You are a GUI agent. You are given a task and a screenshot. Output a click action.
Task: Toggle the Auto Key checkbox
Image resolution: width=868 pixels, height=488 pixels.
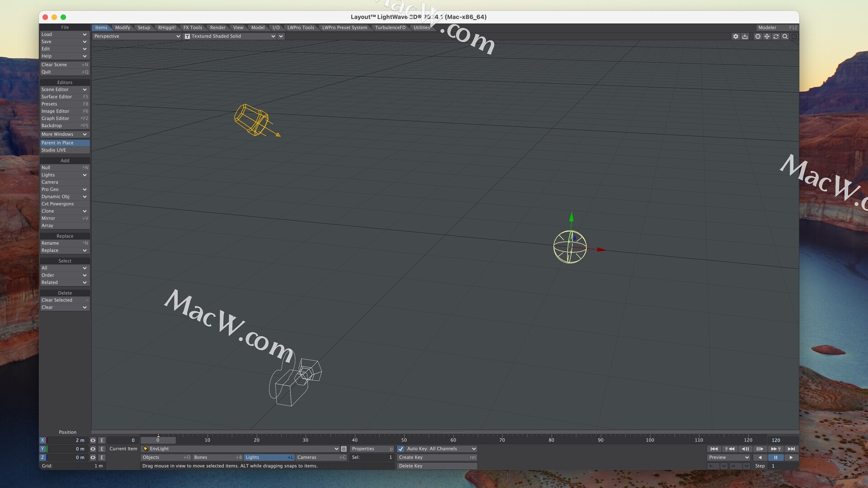pos(401,449)
